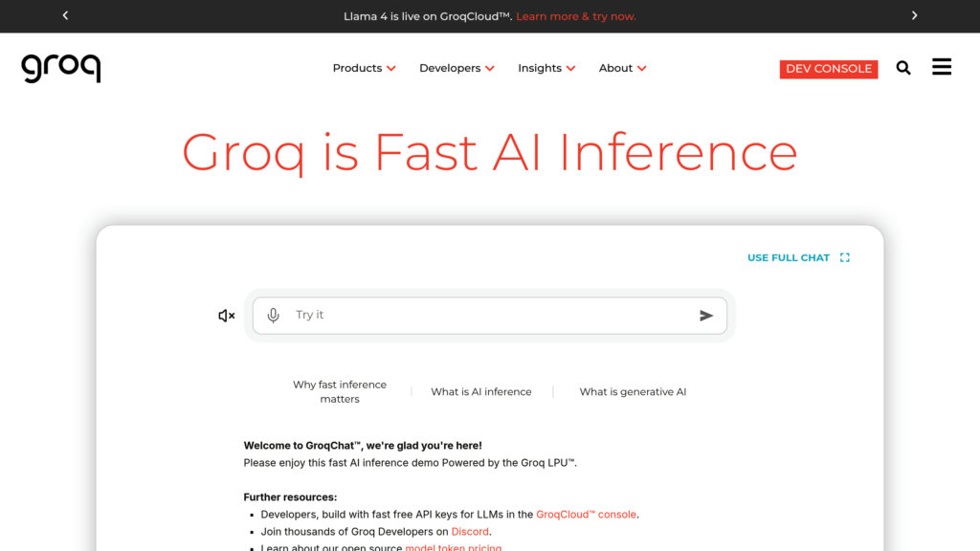Choose 'What is generative AI' prompt
The height and width of the screenshot is (551, 980).
point(633,391)
